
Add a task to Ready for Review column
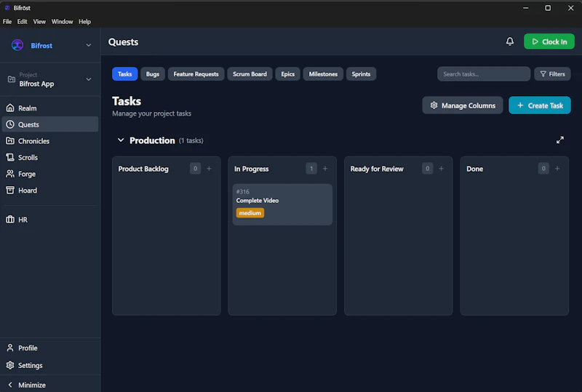pos(442,169)
